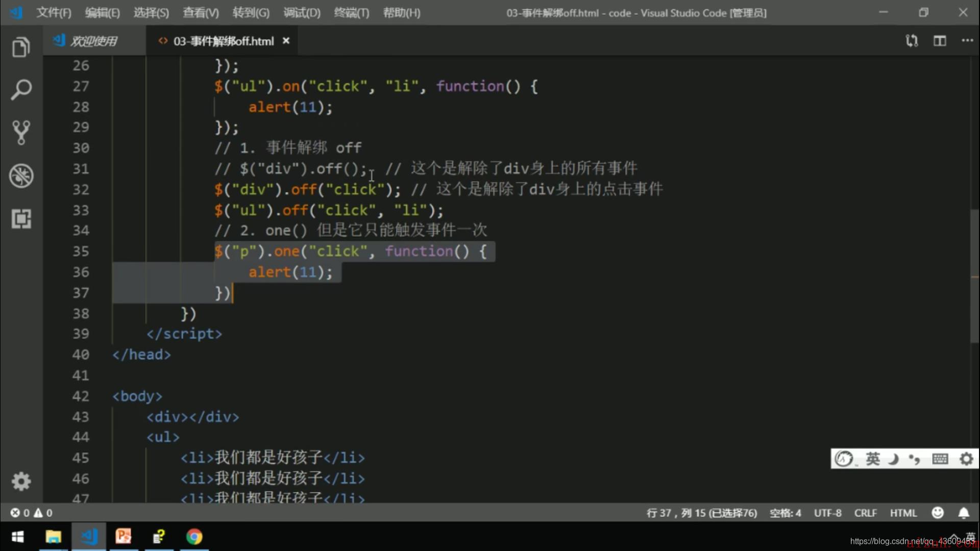Switch to the 欢迎使用 tab
This screenshot has height=551, width=980.
(93, 41)
